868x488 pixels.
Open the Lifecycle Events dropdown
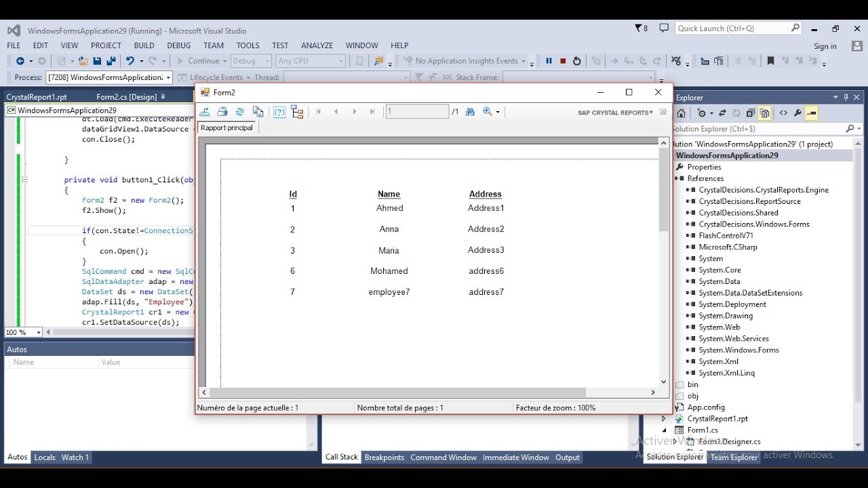pos(248,77)
